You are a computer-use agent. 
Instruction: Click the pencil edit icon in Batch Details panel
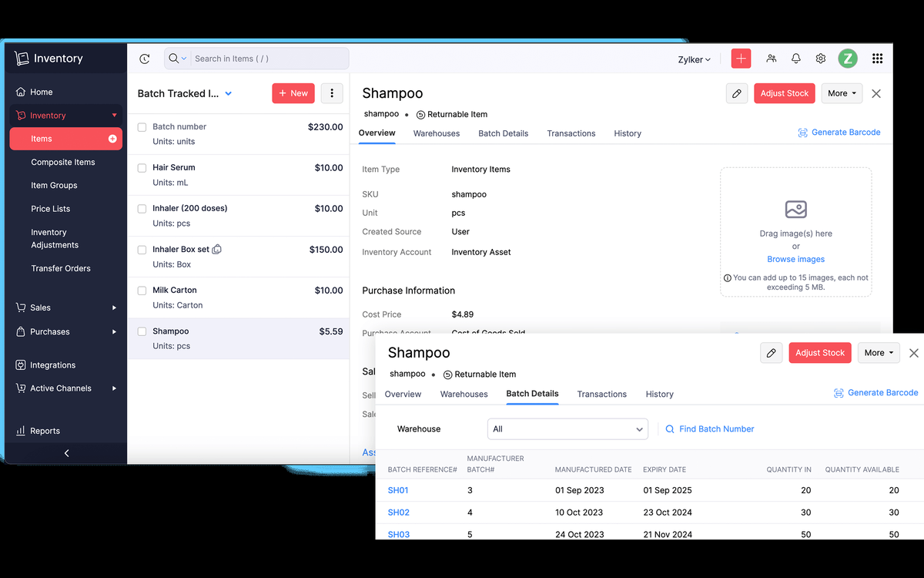click(x=772, y=353)
